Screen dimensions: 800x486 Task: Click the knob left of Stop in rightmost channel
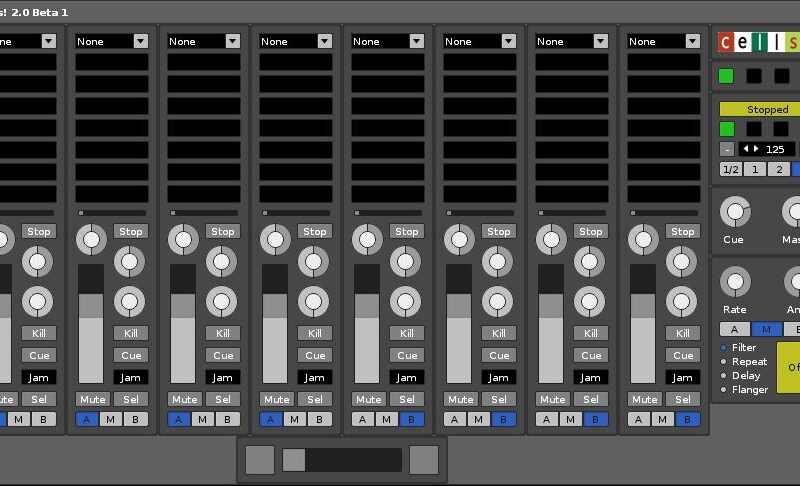(643, 239)
